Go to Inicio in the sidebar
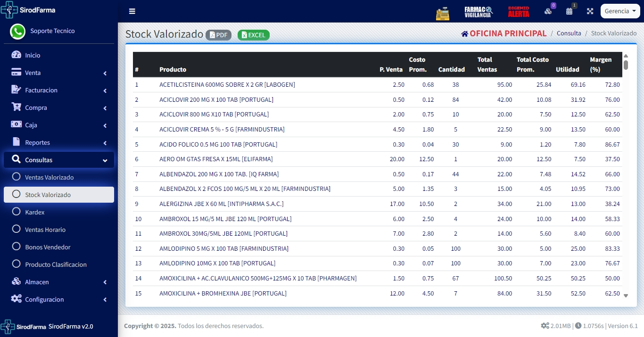Image resolution: width=644 pixels, height=337 pixels. 33,55
